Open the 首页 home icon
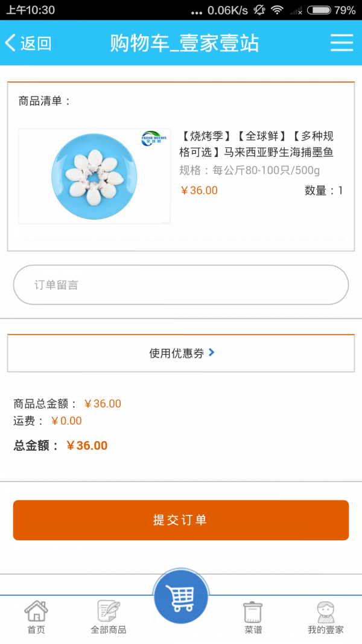362x644 pixels. (36, 611)
